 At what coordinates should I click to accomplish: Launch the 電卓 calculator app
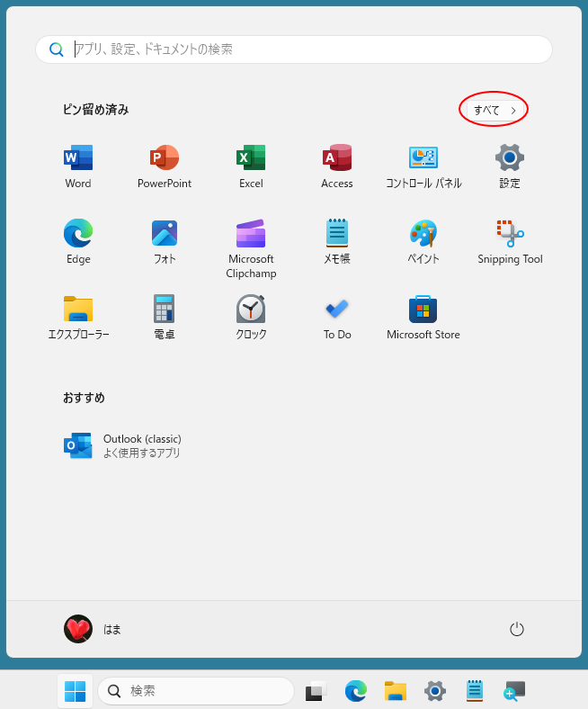tap(165, 317)
